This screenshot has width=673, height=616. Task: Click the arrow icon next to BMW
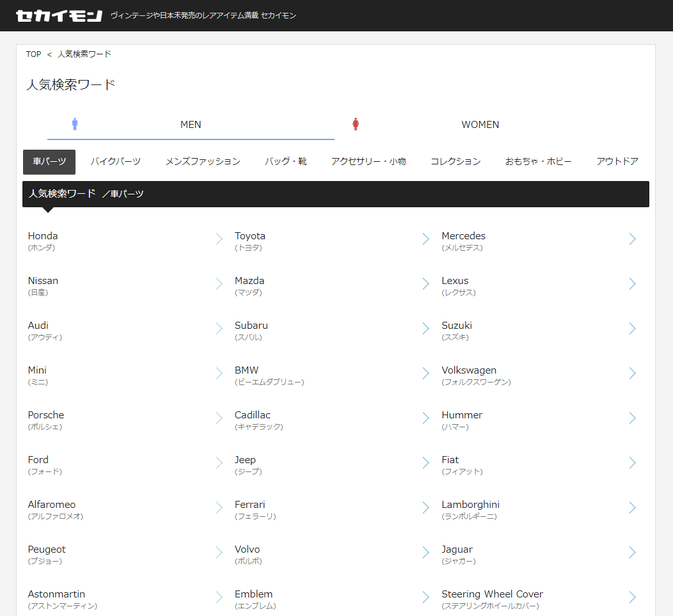[x=425, y=374]
